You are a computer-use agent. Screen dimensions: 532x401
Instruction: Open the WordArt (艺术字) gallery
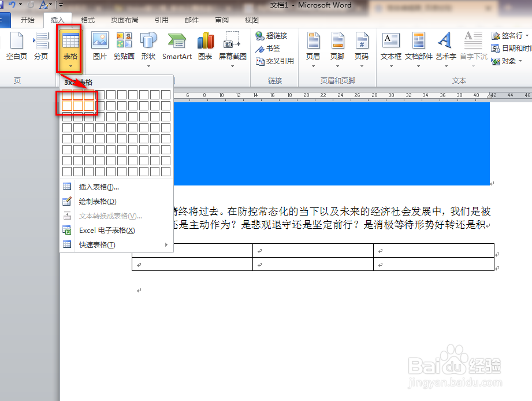(446, 49)
